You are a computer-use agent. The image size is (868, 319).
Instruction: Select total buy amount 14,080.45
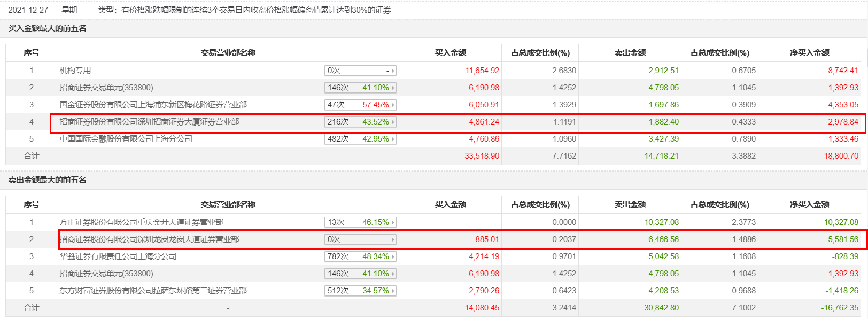tap(482, 308)
